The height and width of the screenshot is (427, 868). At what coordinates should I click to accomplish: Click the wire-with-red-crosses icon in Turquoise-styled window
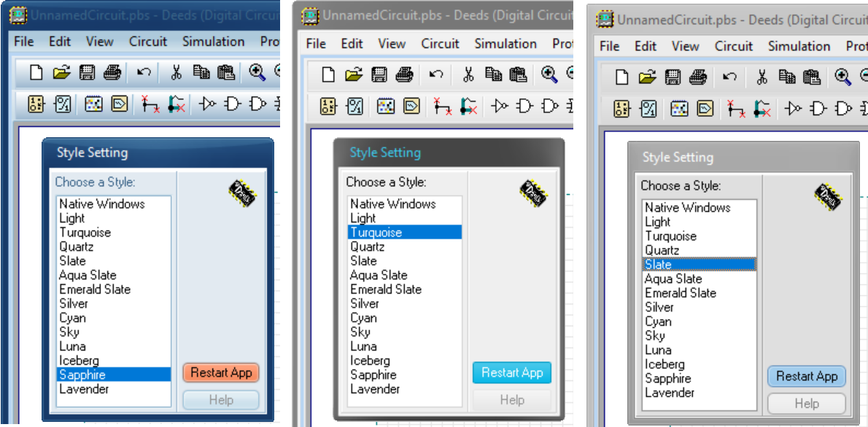[442, 106]
